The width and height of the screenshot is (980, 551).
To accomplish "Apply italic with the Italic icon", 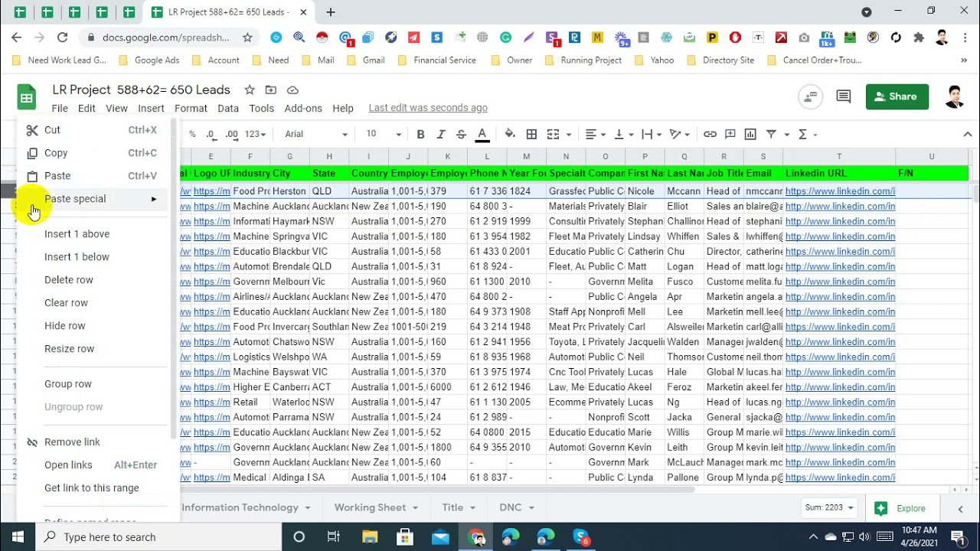I will pos(440,134).
